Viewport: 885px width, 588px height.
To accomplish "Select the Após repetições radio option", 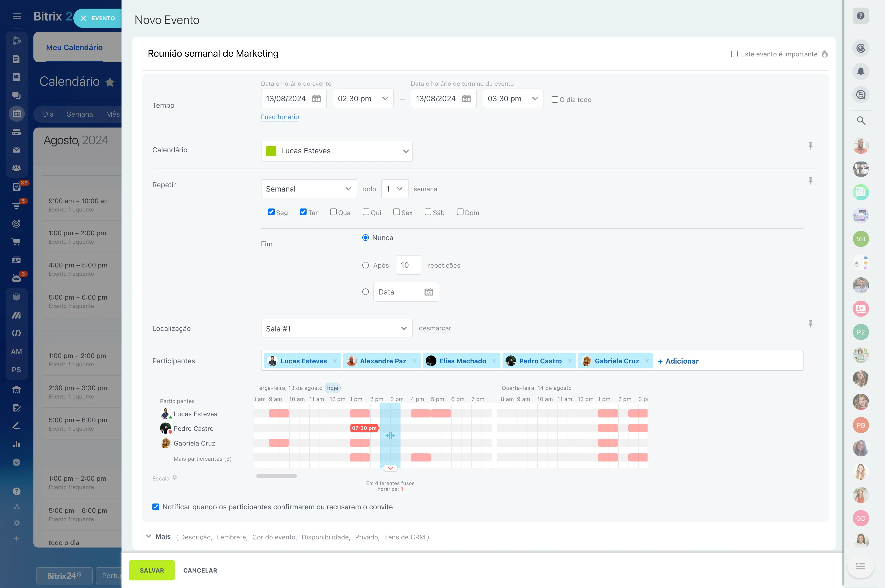I will pos(365,265).
